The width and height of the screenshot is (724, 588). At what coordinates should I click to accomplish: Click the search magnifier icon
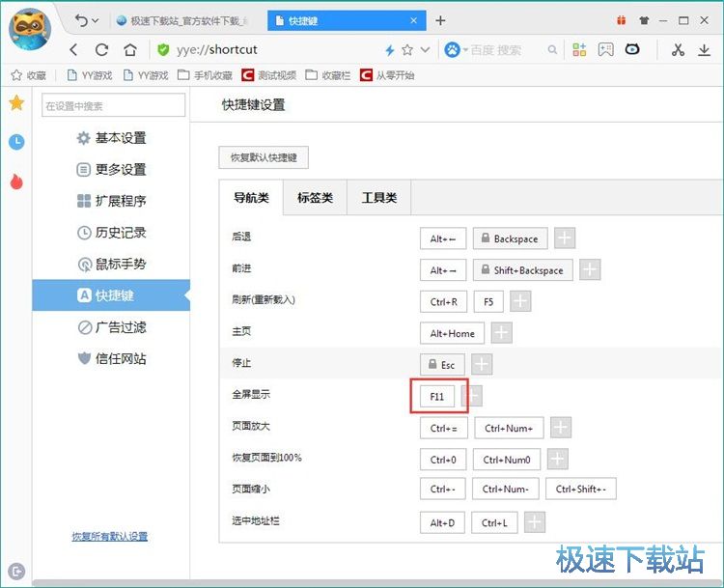point(552,49)
